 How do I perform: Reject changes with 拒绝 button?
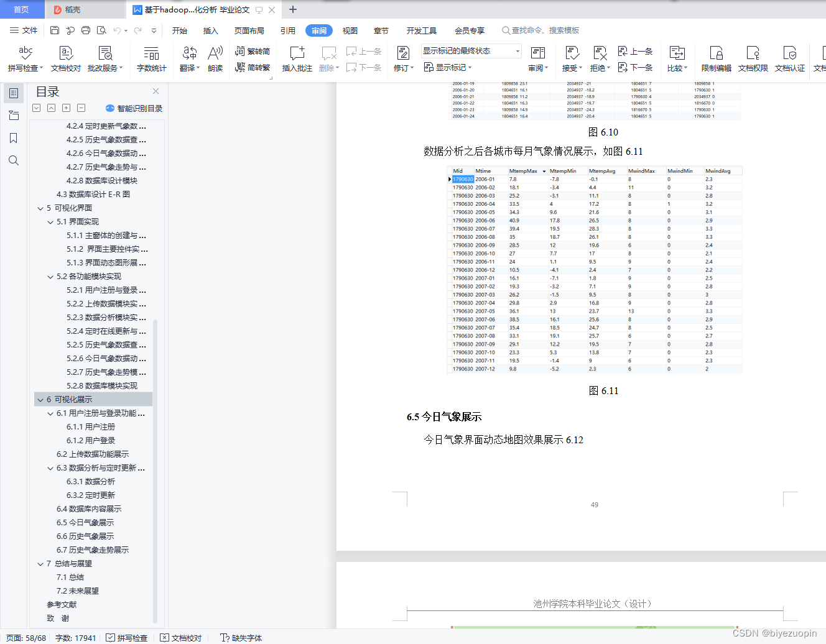coord(600,59)
